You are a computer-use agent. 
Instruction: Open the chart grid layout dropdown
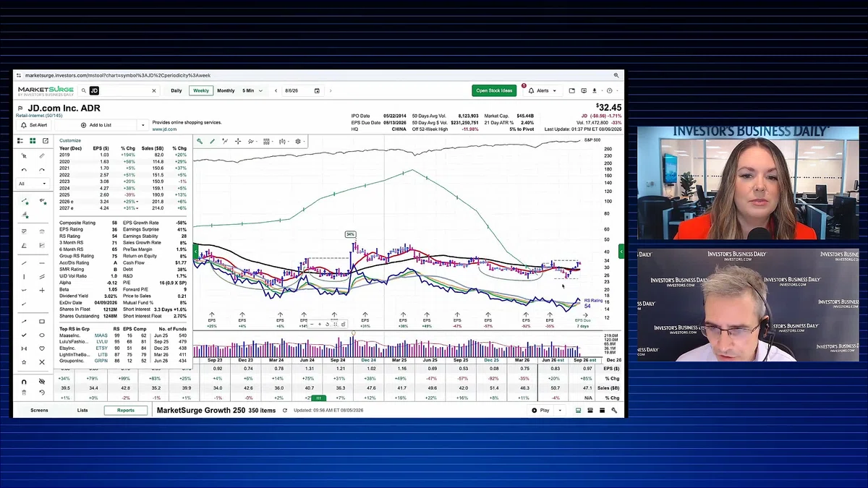pyautogui.click(x=267, y=141)
